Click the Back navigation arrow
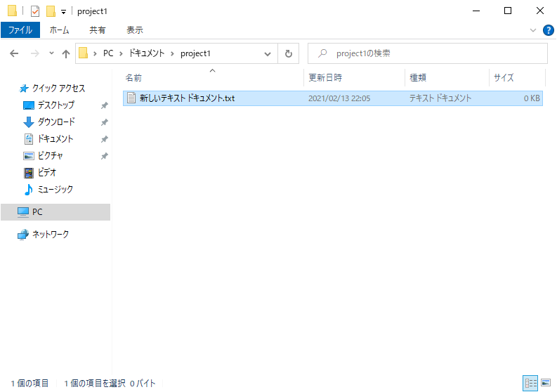The image size is (557, 392). [14, 53]
